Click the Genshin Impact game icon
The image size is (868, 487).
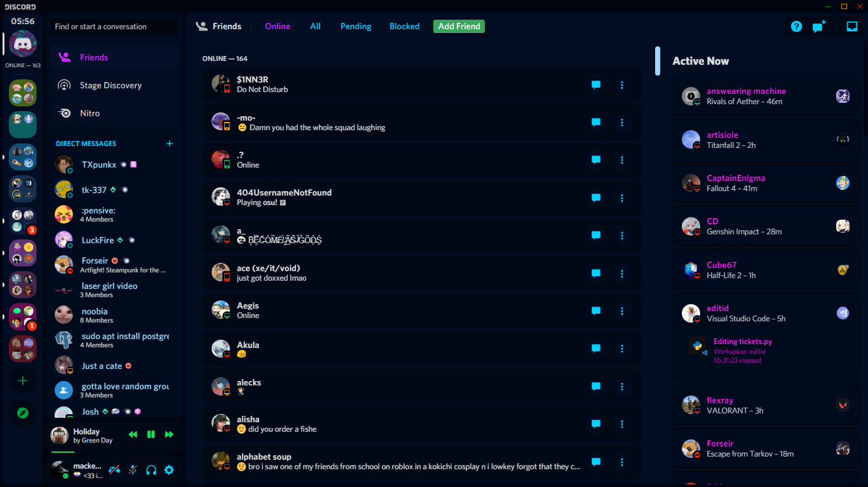[x=843, y=227]
